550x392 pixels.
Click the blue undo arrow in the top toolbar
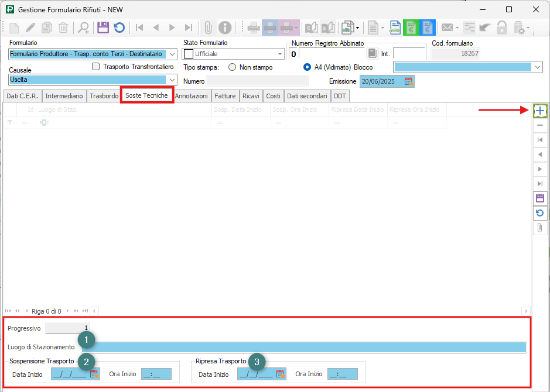119,27
